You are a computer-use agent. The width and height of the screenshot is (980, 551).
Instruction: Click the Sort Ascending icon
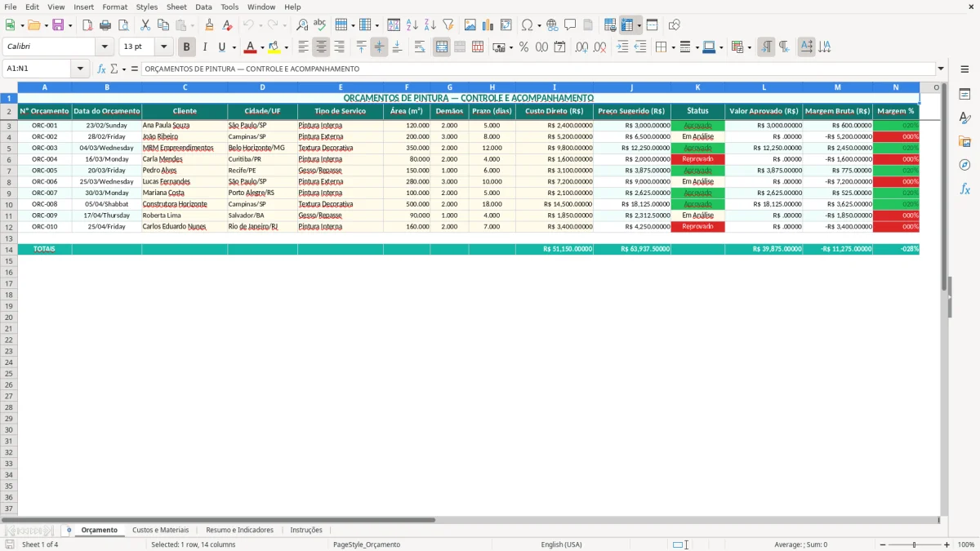point(412,25)
